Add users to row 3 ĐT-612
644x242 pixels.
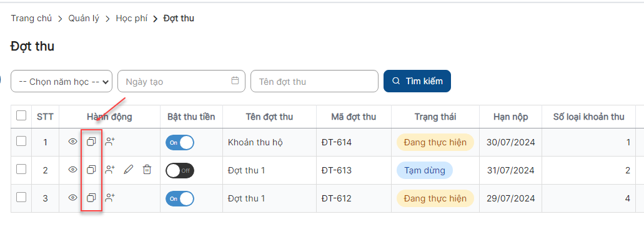tap(110, 198)
